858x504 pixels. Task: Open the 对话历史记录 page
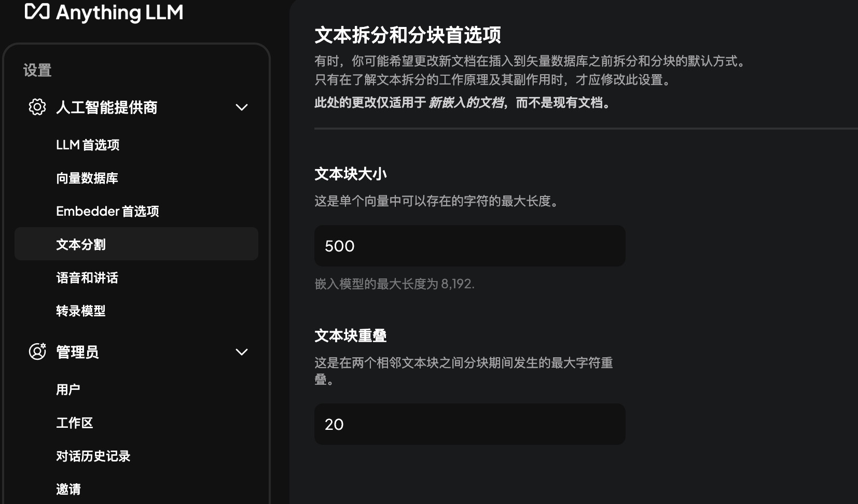point(93,456)
